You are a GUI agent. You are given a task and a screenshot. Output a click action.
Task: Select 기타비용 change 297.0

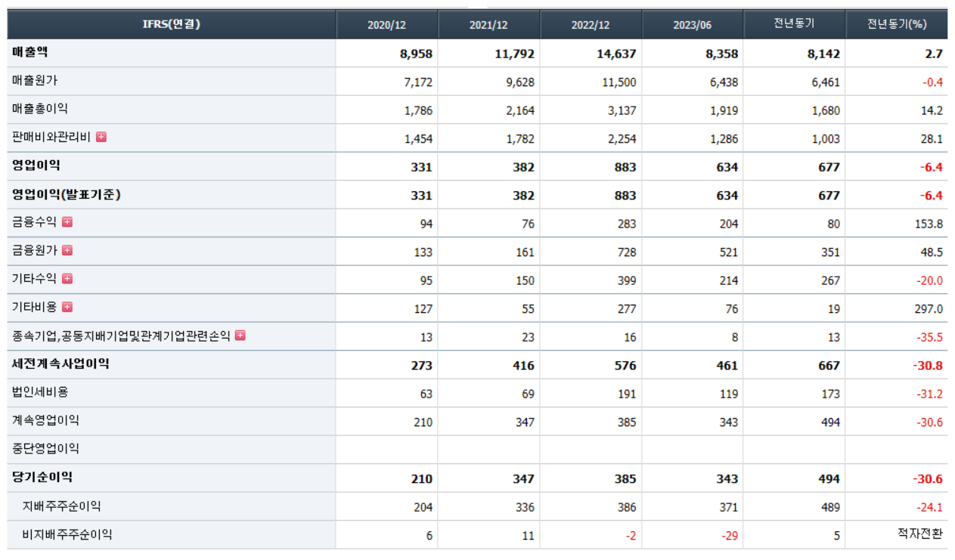(929, 309)
